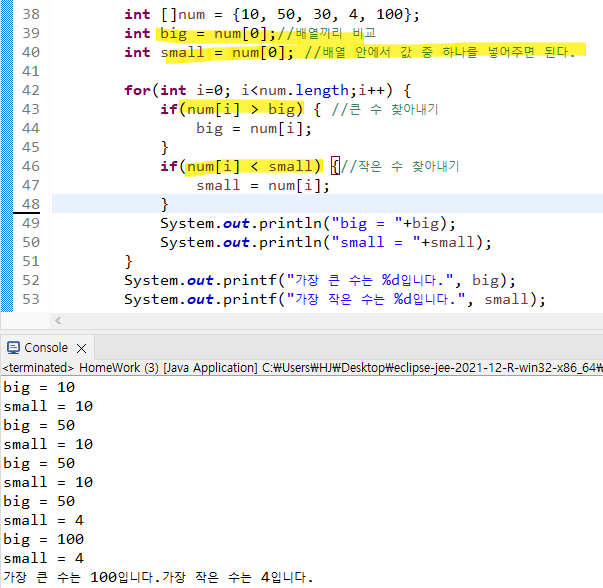The image size is (603, 588).
Task: Click 'num.length' in the for loop
Action: tap(304, 90)
